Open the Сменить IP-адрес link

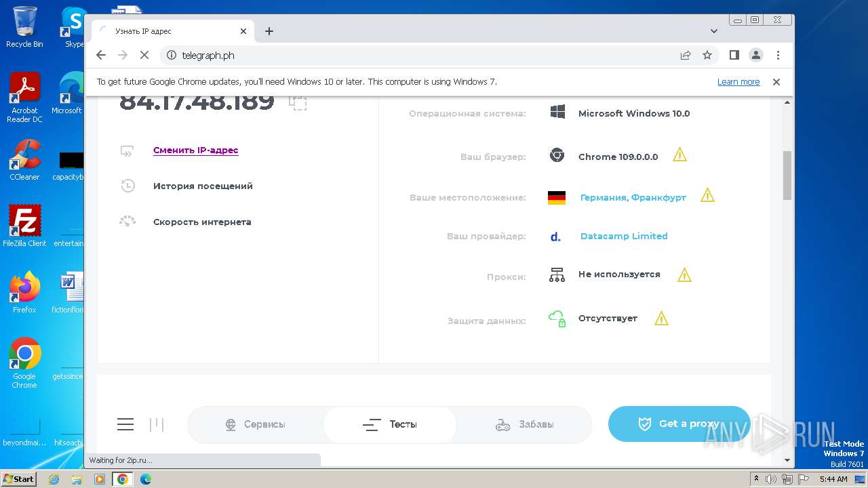click(x=196, y=150)
